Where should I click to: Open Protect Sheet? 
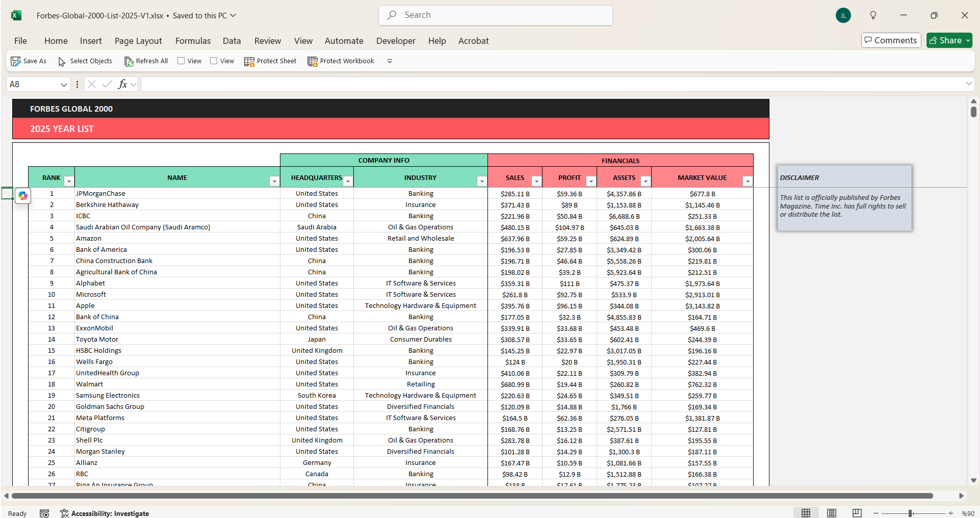[x=270, y=61]
